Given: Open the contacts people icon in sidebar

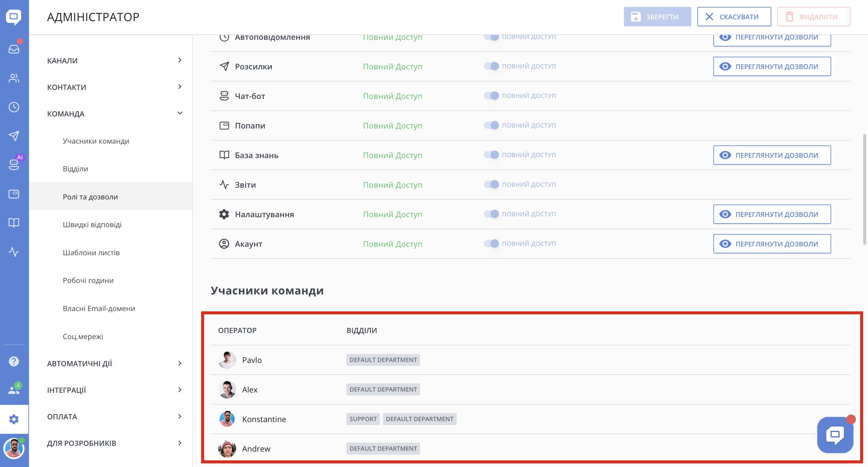Looking at the screenshot, I should (x=14, y=78).
